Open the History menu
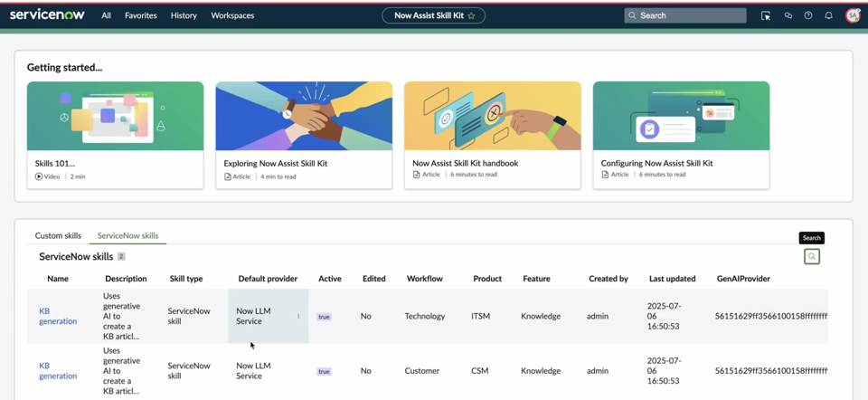868x400 pixels. click(x=184, y=15)
